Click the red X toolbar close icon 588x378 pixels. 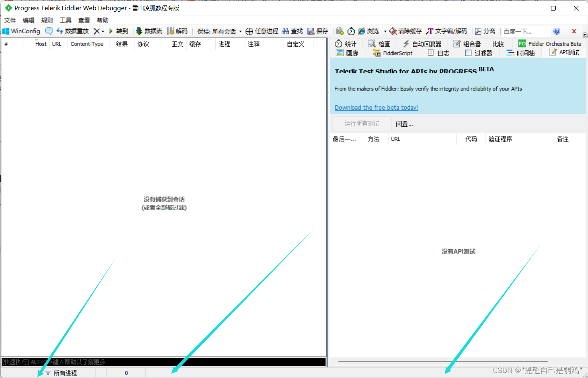pos(574,31)
